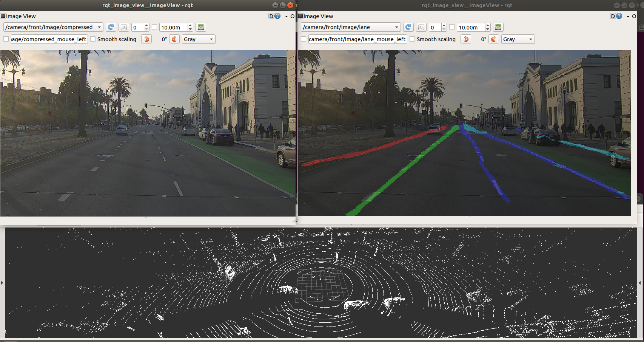Refresh topics in the compressed image view

(111, 27)
